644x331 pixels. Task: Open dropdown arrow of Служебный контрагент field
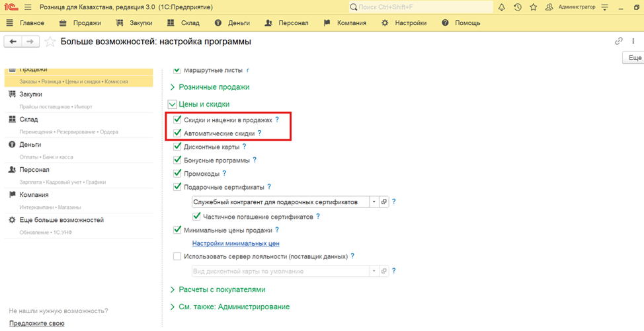pos(374,202)
